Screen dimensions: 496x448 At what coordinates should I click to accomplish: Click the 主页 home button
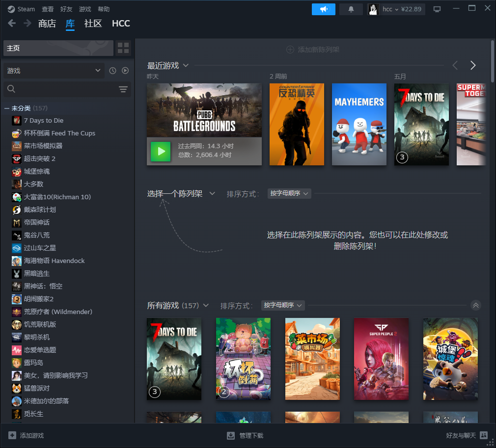tap(58, 48)
